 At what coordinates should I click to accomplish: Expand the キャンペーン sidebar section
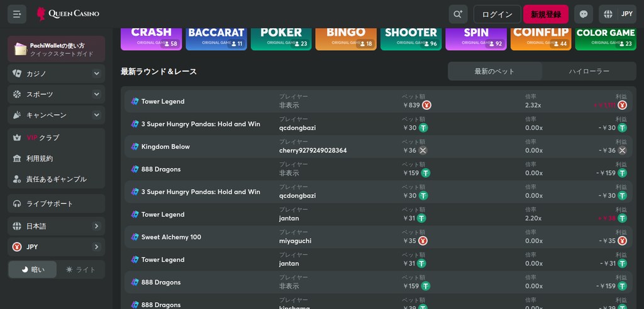tap(96, 115)
